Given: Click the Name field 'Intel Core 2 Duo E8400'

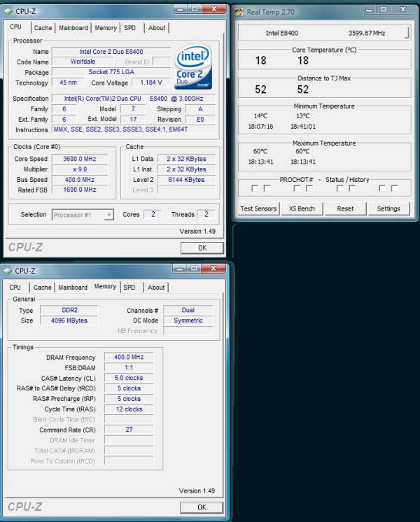Looking at the screenshot, I should pos(111,52).
